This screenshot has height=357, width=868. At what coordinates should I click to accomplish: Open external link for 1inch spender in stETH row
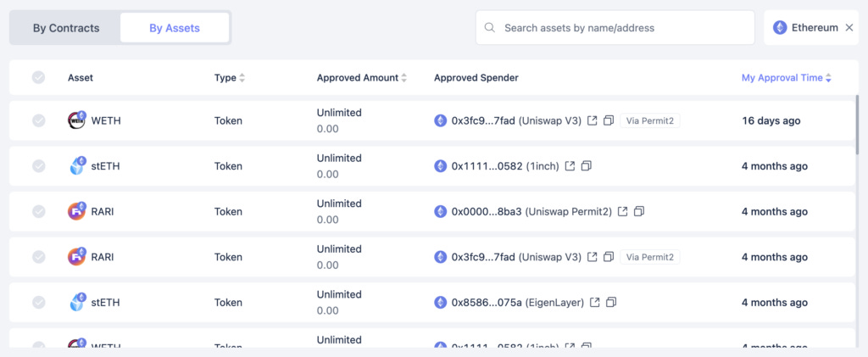pyautogui.click(x=570, y=166)
